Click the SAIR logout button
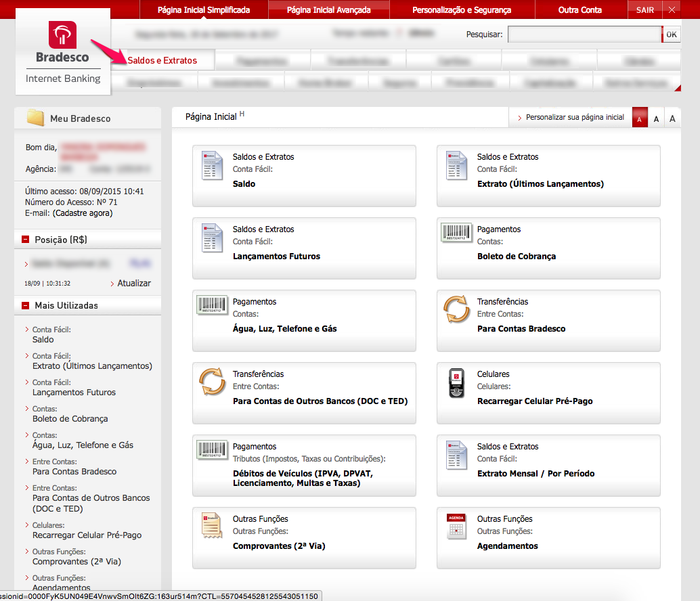This screenshot has width=700, height=601. click(645, 10)
